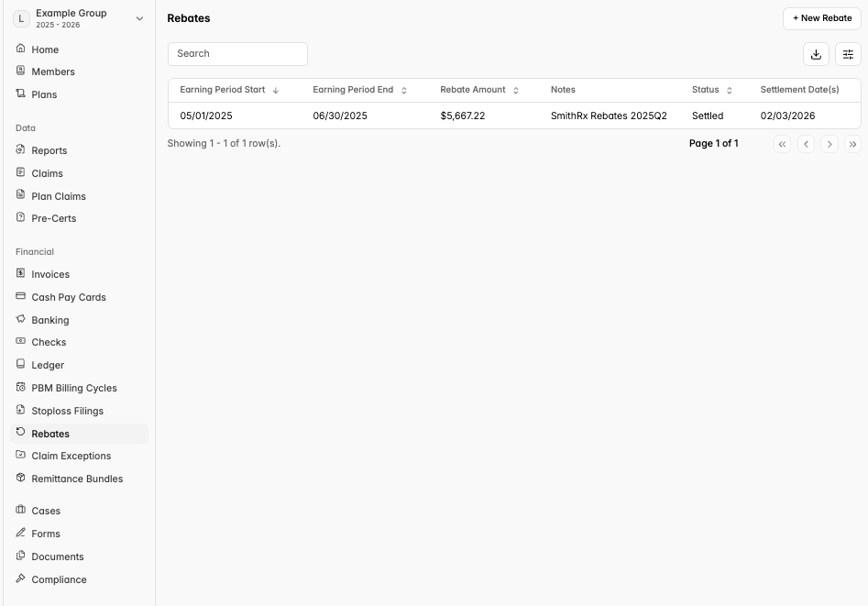This screenshot has width=868, height=606.
Task: Click the 02/03/2026 settlement date
Action: pos(787,116)
